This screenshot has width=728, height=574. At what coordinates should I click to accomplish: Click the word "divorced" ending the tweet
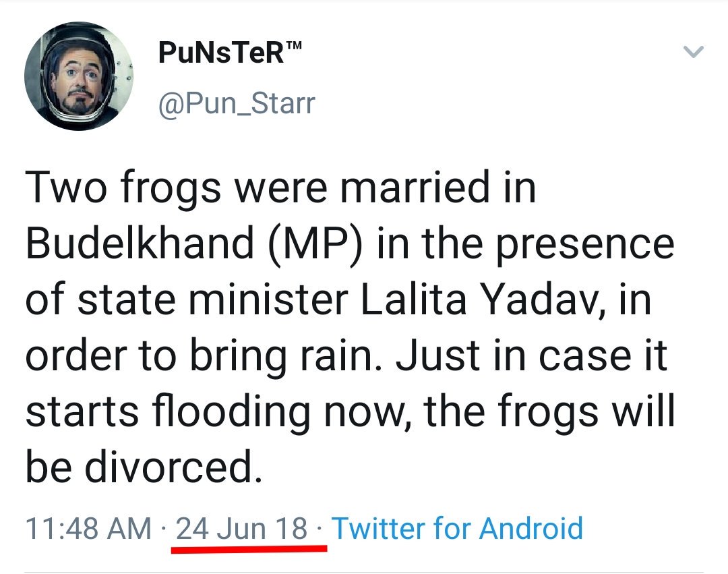pos(170,465)
